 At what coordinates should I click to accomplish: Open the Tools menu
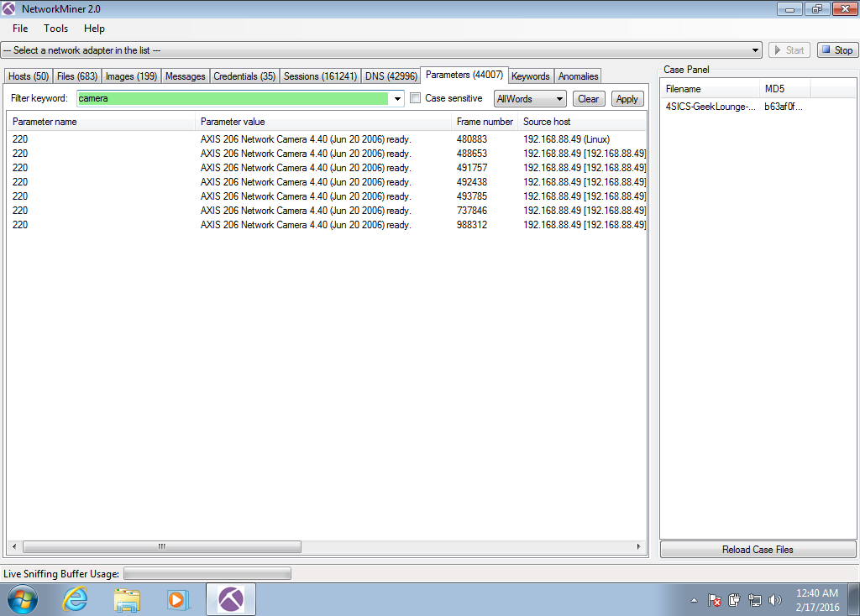[56, 29]
